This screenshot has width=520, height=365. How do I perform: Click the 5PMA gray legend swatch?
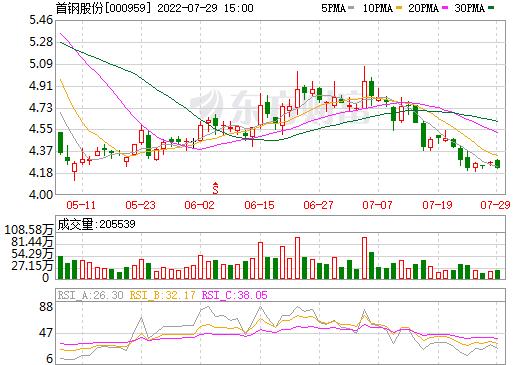(351, 8)
